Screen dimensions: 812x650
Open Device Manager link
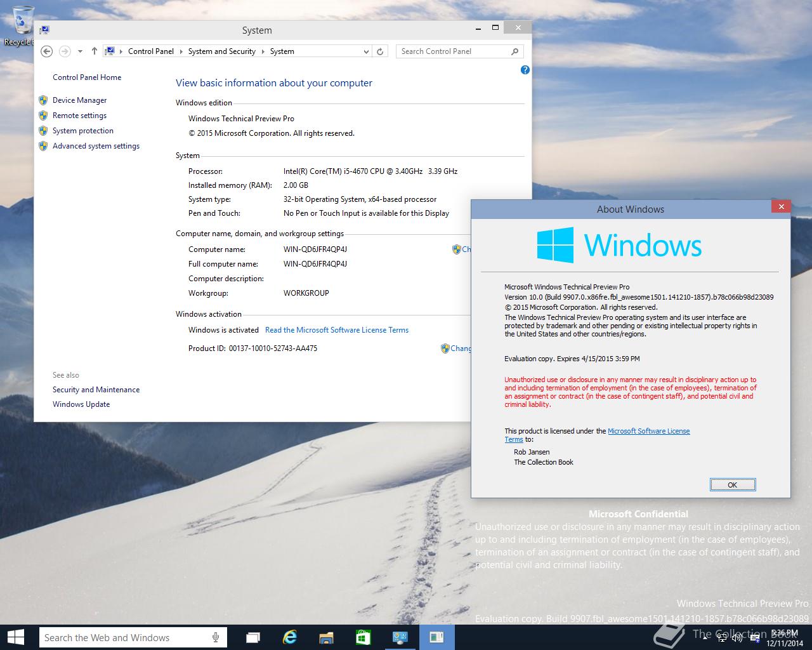point(80,100)
